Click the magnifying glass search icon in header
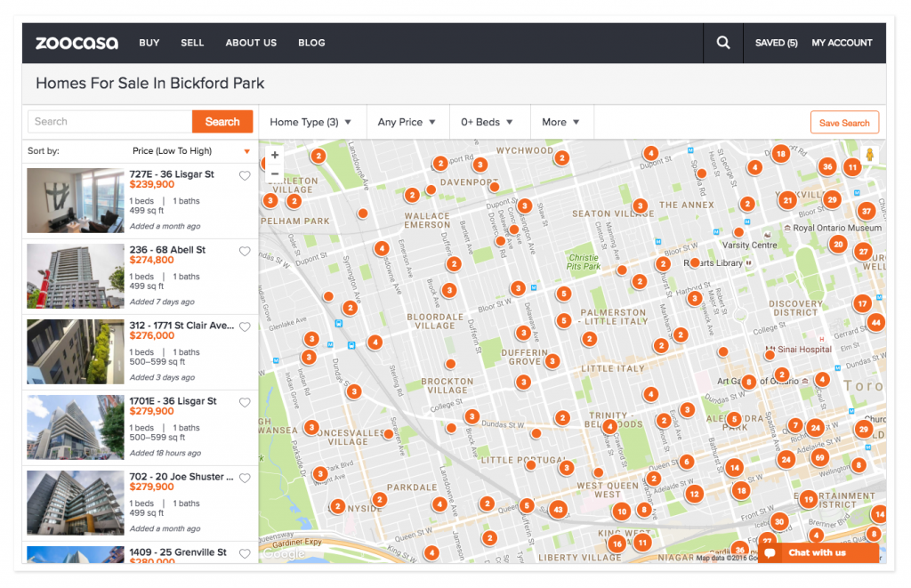 tap(723, 43)
